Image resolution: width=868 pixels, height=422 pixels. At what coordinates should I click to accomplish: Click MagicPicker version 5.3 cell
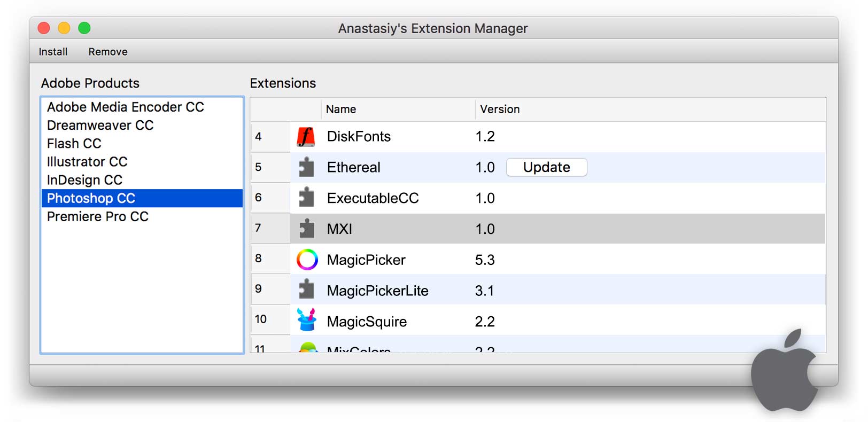coord(485,260)
